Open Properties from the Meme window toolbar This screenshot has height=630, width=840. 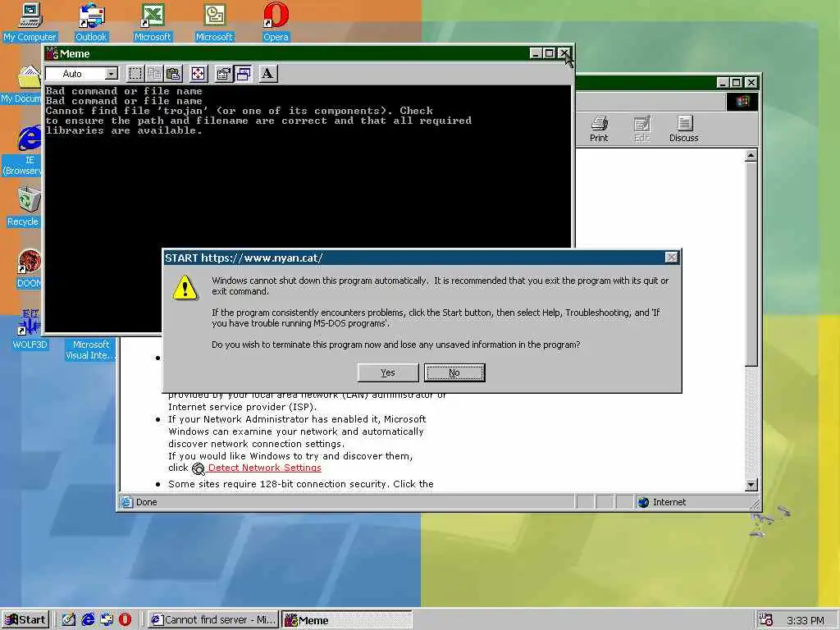tap(223, 73)
